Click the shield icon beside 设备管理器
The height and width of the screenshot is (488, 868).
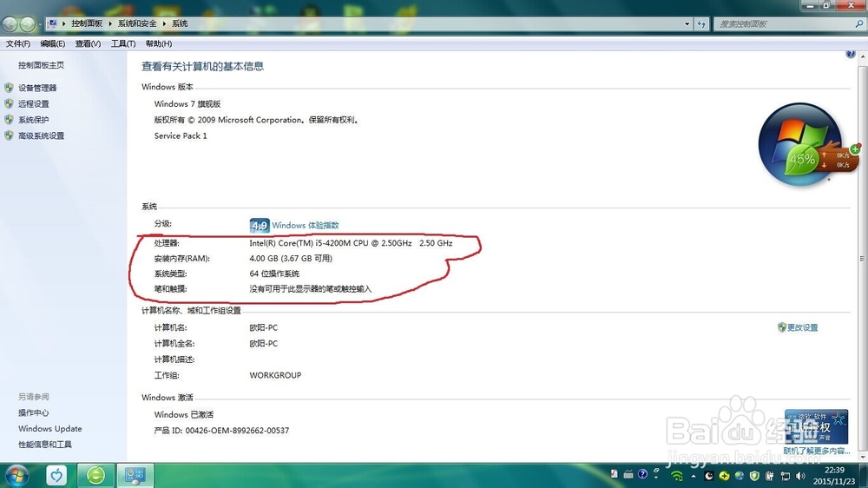tap(9, 88)
